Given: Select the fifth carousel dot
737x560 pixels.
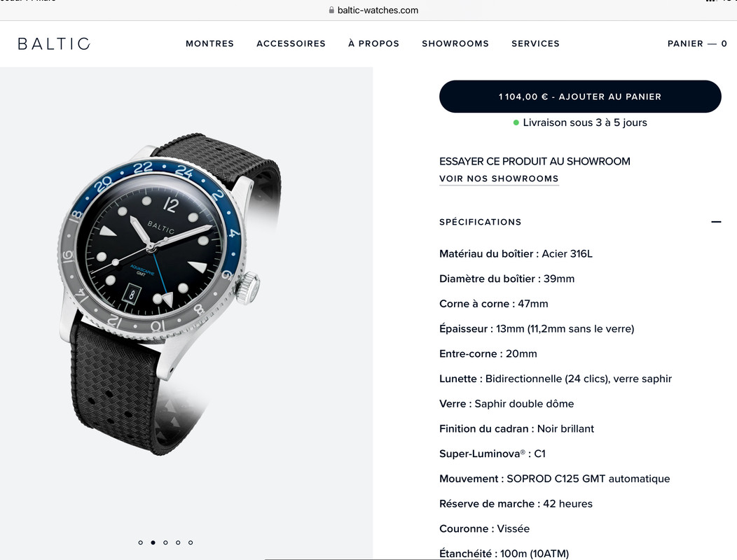Looking at the screenshot, I should pos(191,542).
